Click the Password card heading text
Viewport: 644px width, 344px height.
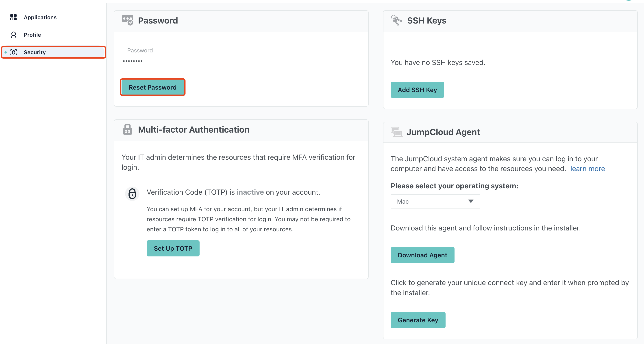[x=158, y=20]
